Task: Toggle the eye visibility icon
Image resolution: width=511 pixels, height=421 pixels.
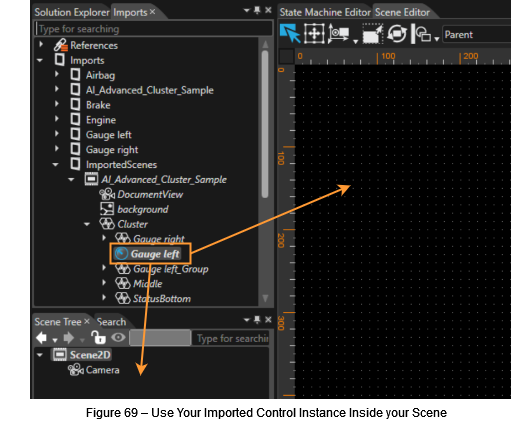Action: click(x=118, y=337)
